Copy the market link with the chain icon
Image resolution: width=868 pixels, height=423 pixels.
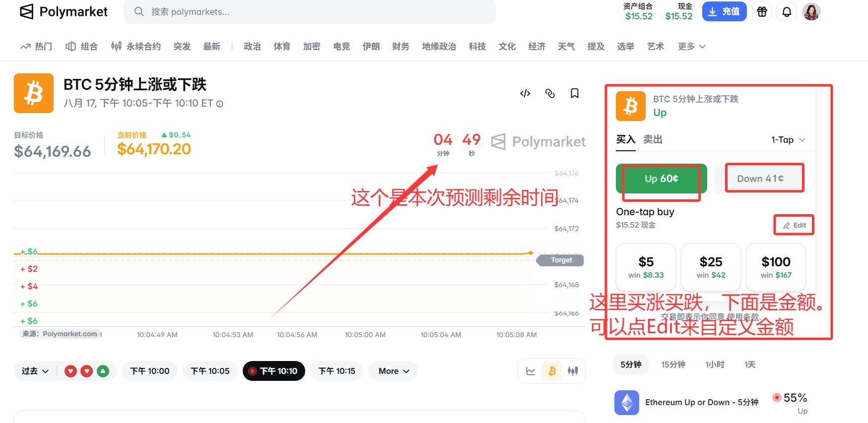550,93
